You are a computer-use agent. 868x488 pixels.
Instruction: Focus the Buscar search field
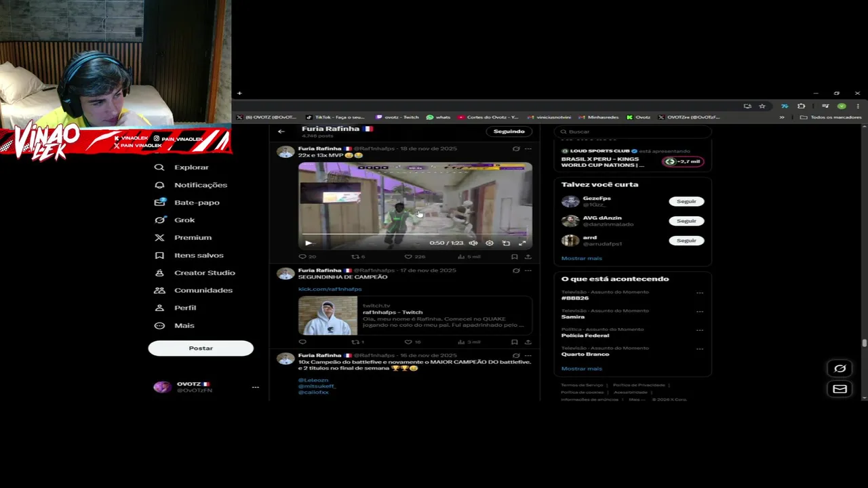pyautogui.click(x=633, y=131)
